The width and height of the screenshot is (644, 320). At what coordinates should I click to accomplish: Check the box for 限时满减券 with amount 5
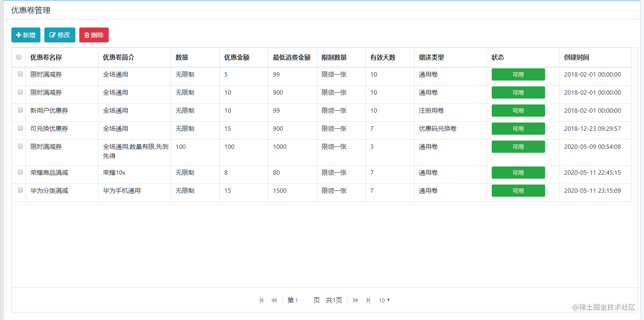pos(20,74)
